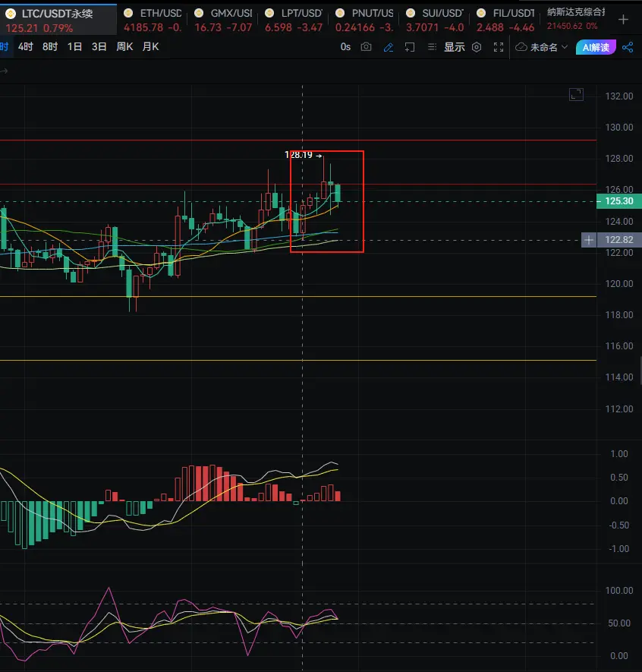Switch to the GMX/USD tab
Viewport: 642px width, 672px height.
(x=223, y=20)
